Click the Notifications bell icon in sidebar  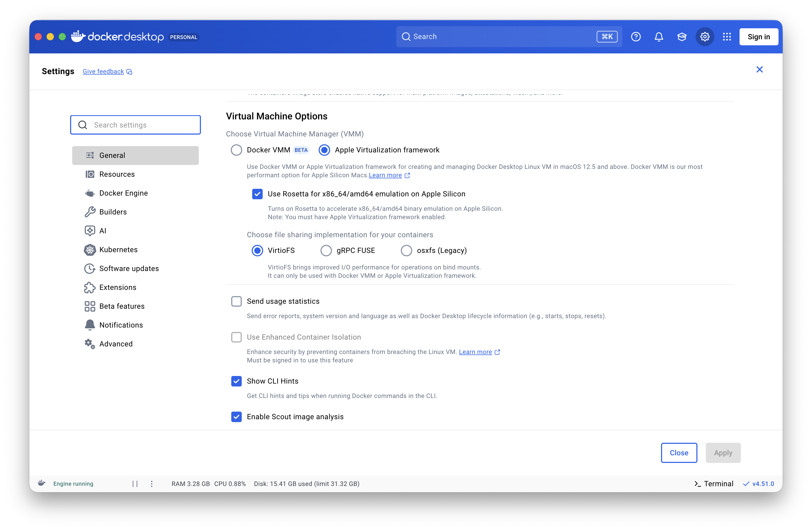(x=90, y=325)
